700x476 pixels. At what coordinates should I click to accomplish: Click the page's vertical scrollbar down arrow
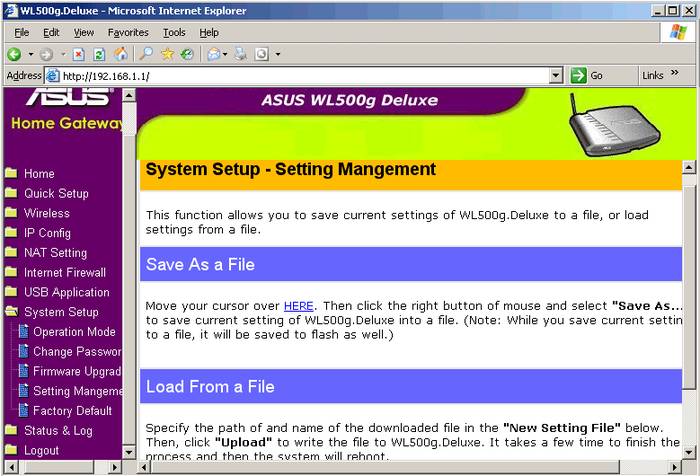coord(692,467)
